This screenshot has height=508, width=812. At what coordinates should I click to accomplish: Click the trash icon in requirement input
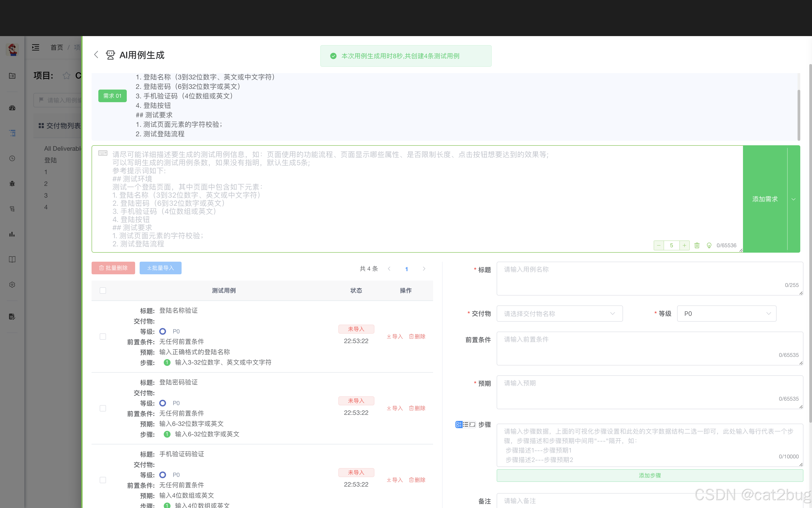[697, 245]
